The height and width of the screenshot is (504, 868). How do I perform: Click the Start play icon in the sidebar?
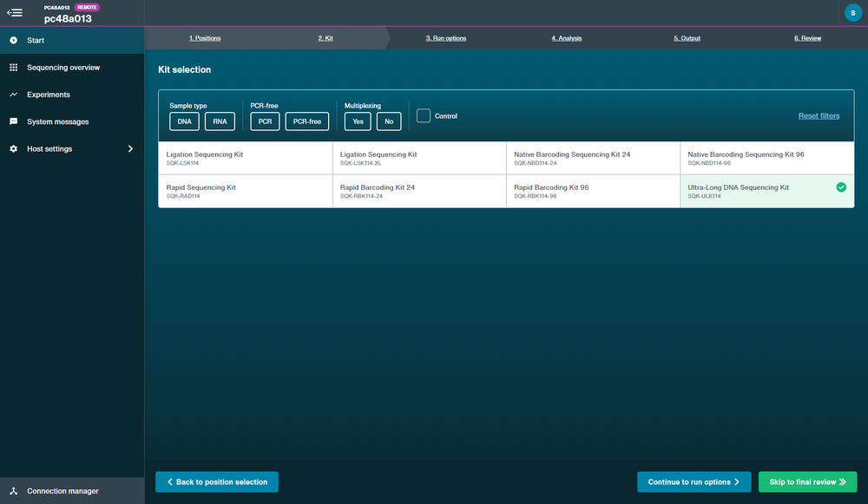click(x=13, y=41)
